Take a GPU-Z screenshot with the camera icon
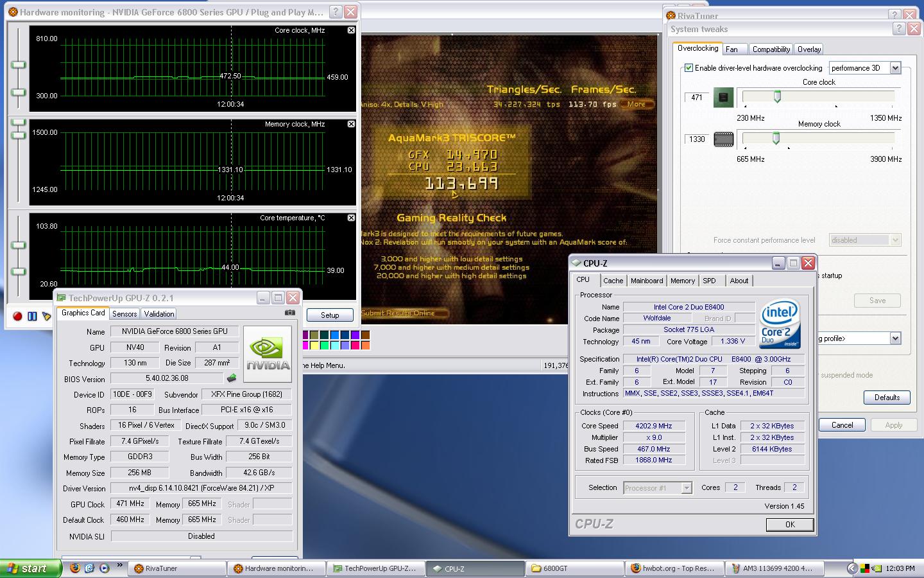Image resolution: width=924 pixels, height=578 pixels. click(x=290, y=313)
